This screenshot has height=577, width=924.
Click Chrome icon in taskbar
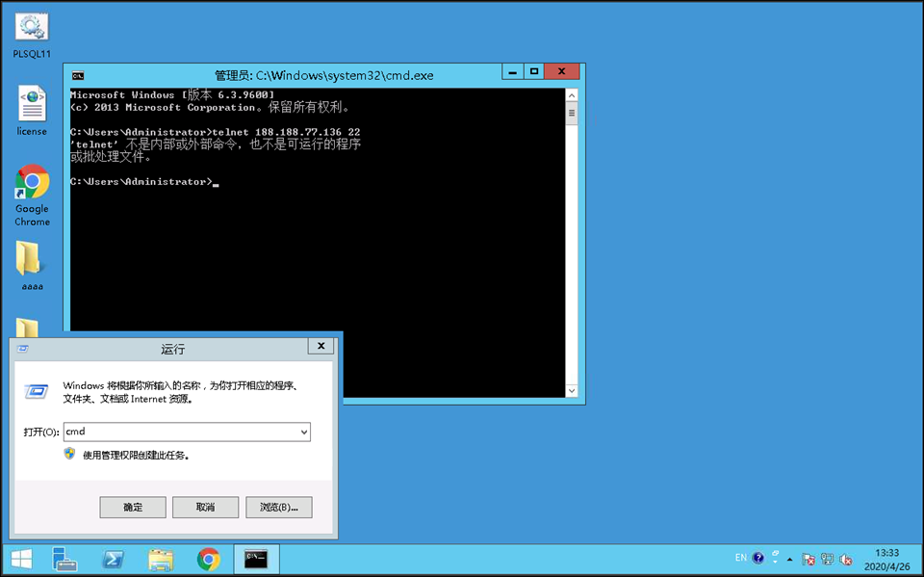tap(208, 560)
